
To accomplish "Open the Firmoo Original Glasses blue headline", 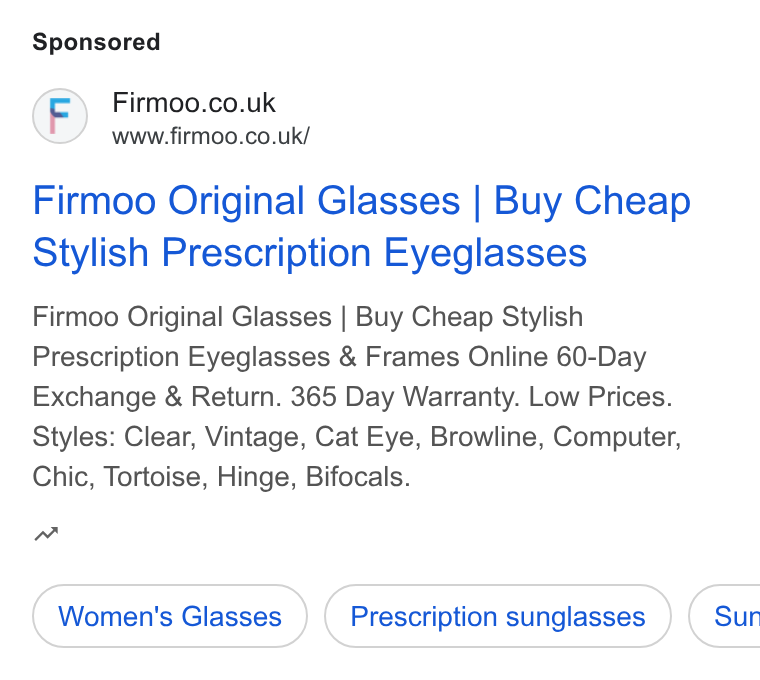I will click(362, 227).
